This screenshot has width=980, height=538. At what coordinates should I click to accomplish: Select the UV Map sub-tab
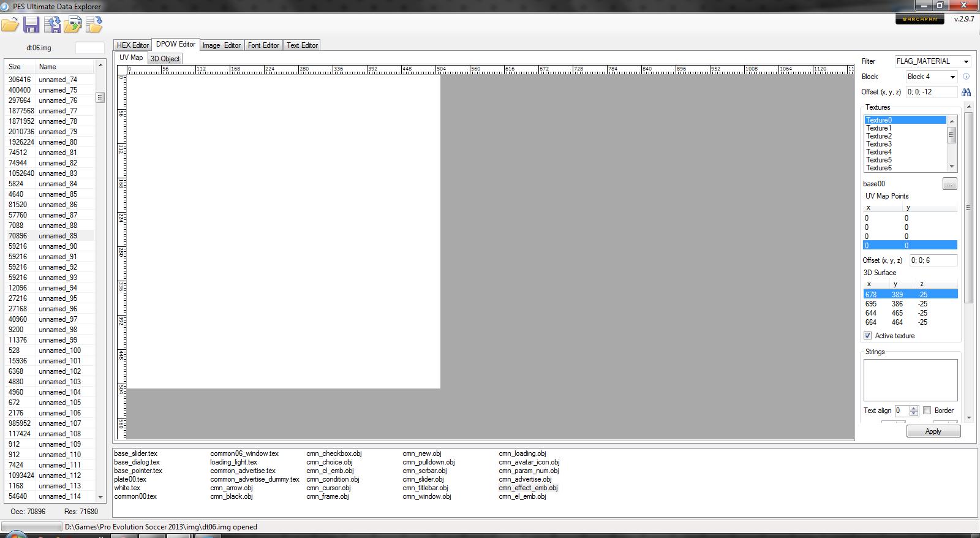[x=131, y=58]
